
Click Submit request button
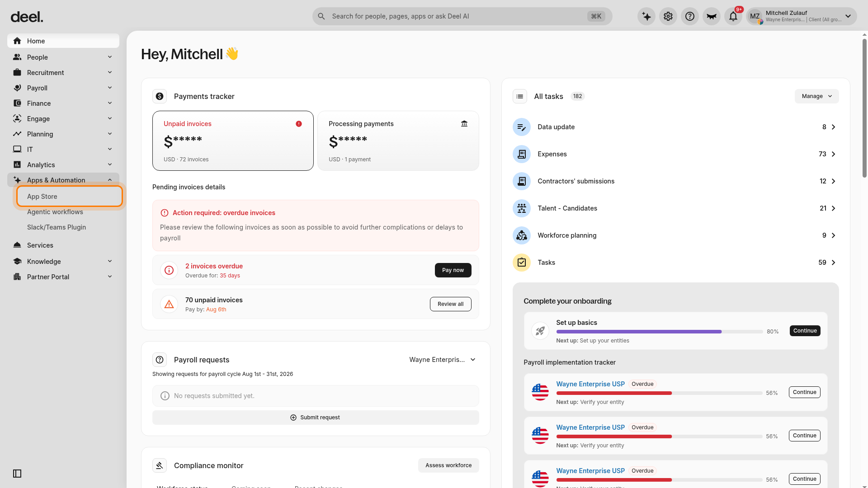pyautogui.click(x=316, y=418)
